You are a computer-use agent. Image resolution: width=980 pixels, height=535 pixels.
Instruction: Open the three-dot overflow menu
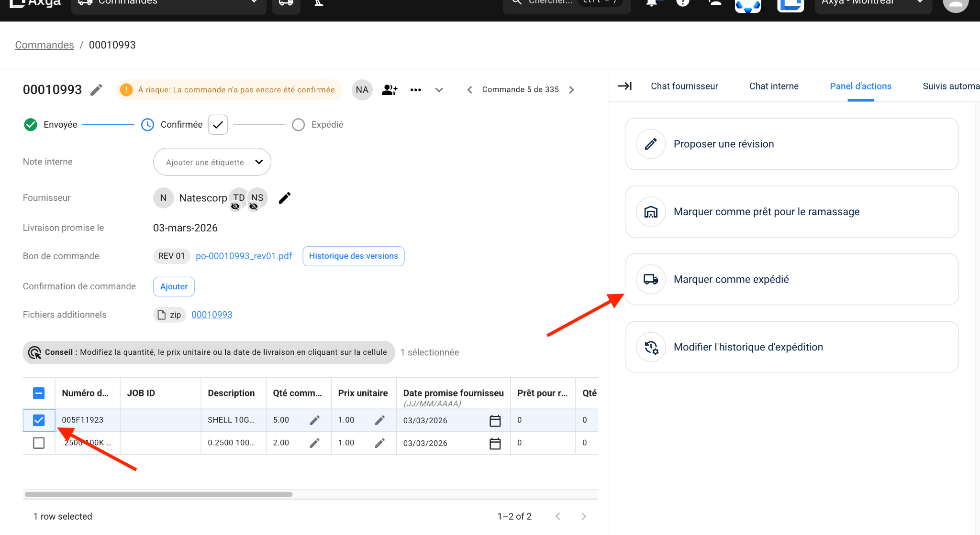pos(415,89)
